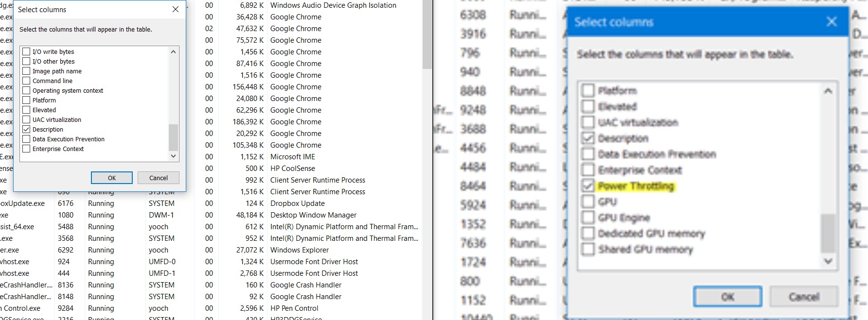This screenshot has height=320, width=868.
Task: Click PID 6176 in process list
Action: tap(66, 203)
